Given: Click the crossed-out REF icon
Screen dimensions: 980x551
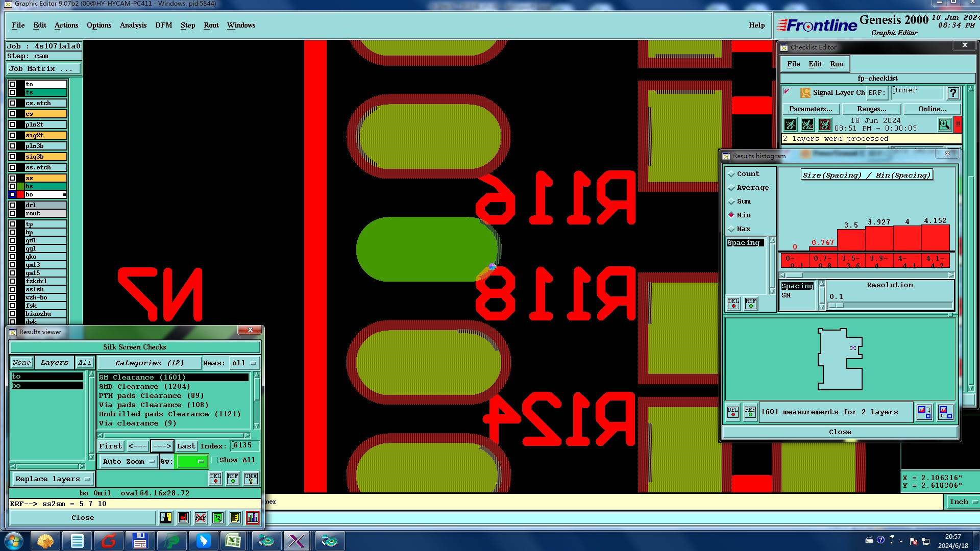Looking at the screenshot, I should tap(201, 518).
